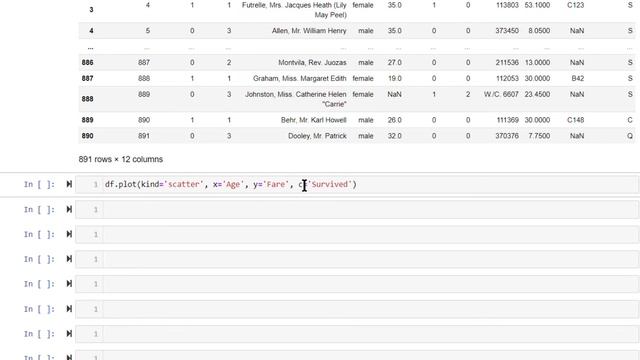This screenshot has width=640, height=360.
Task: Click passenger ID 888
Action: coord(144,78)
